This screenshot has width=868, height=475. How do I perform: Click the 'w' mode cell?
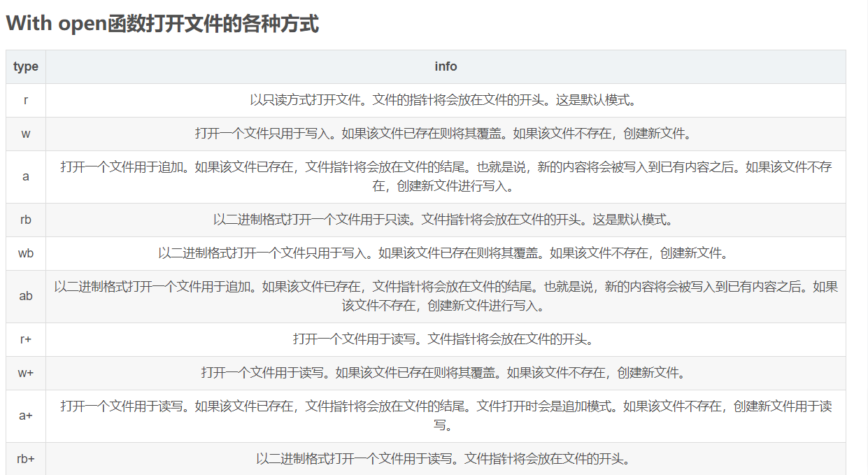[x=25, y=134]
